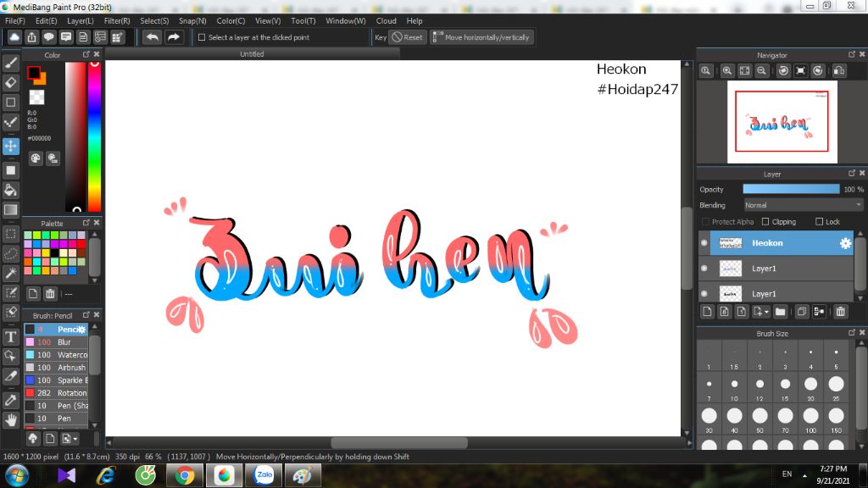
Task: Click the Navigator canvas thumbnail
Action: click(x=782, y=121)
